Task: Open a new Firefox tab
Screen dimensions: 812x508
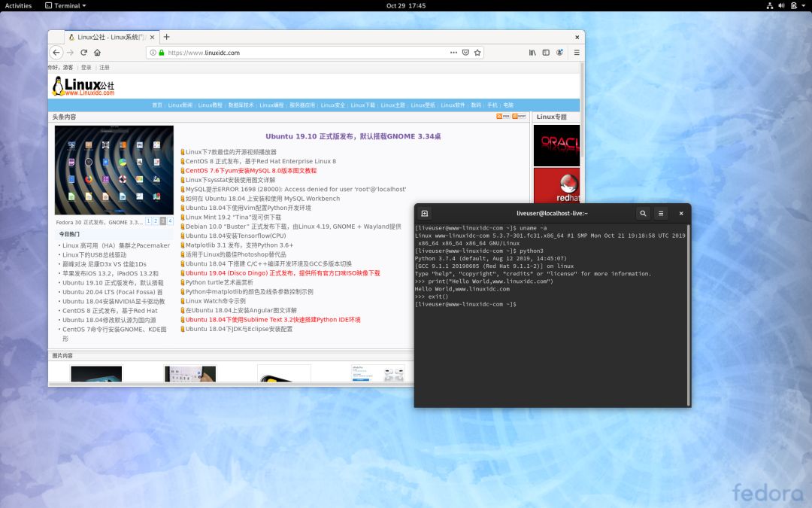Action: (166, 37)
